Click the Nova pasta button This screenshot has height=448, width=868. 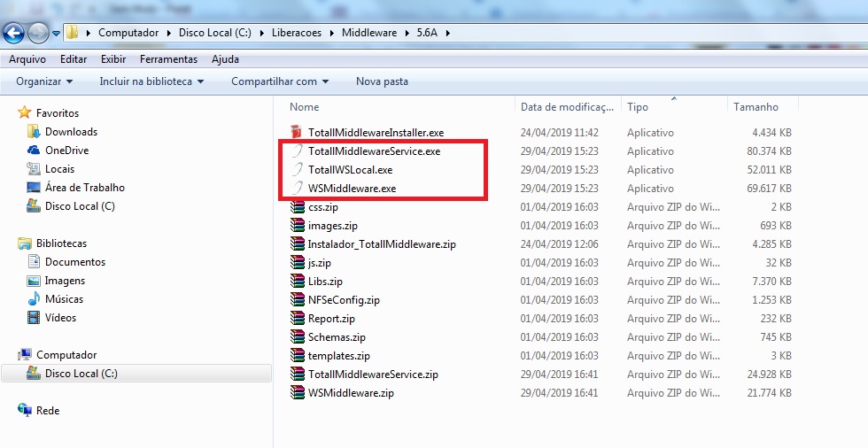[x=382, y=81]
